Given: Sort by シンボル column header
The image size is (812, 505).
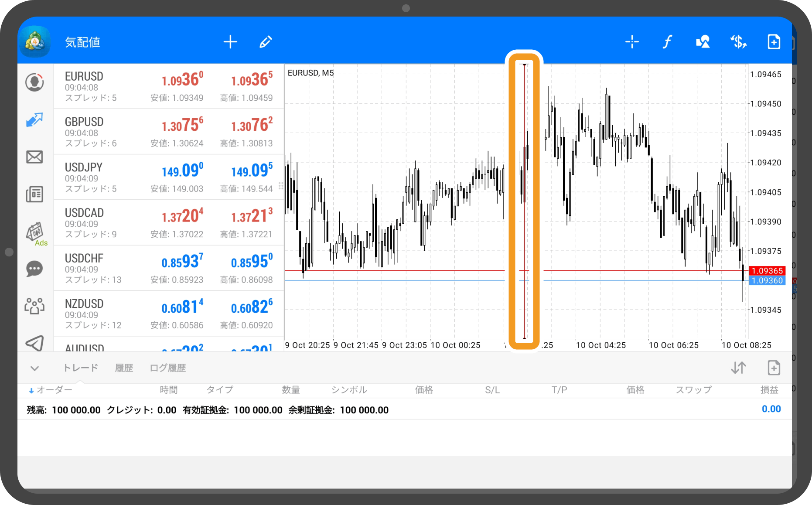Looking at the screenshot, I should click(x=349, y=390).
